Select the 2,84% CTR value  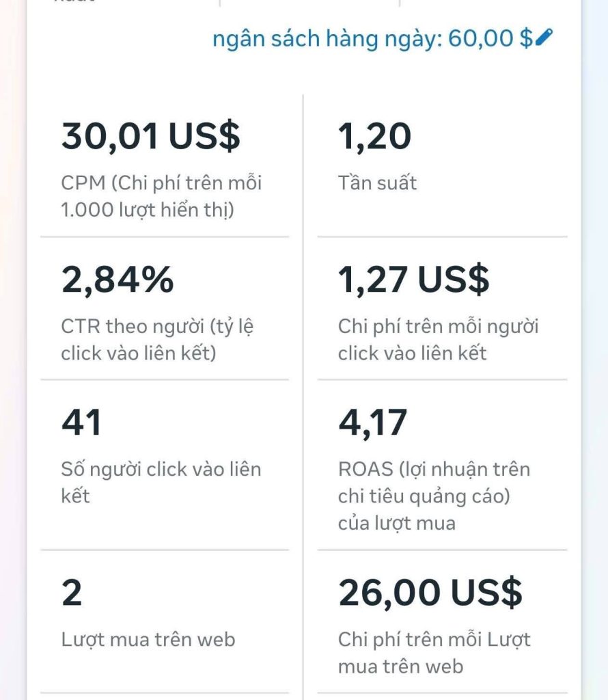coord(118,279)
